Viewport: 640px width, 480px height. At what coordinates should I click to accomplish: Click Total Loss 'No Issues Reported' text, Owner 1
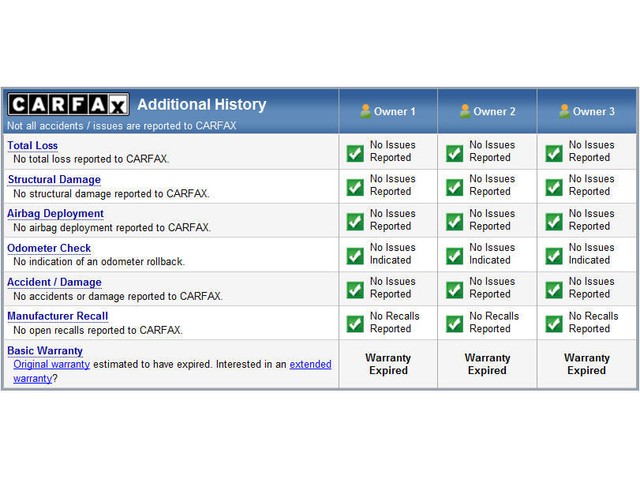[x=393, y=151]
